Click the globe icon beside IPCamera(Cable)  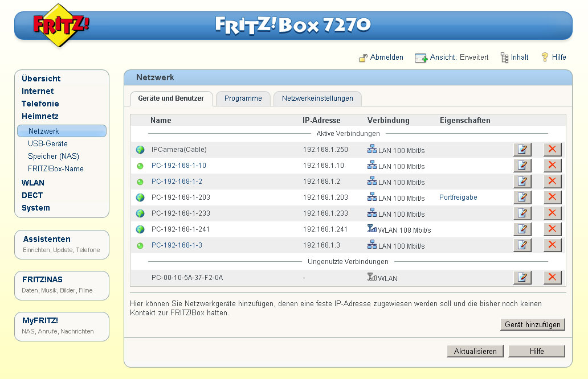[x=140, y=150]
